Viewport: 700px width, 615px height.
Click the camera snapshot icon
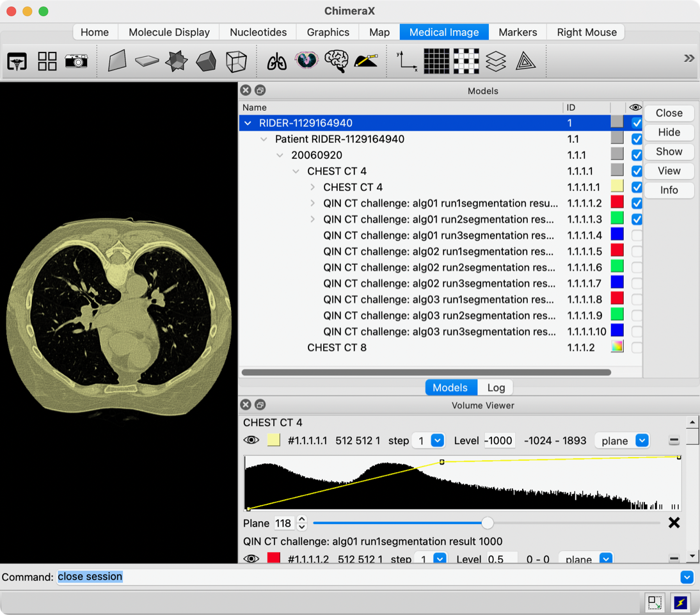76,61
